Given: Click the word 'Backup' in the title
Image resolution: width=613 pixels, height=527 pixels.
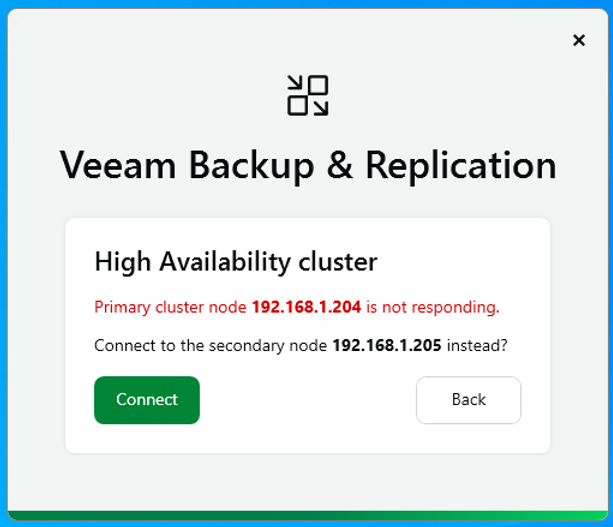Looking at the screenshot, I should (251, 166).
